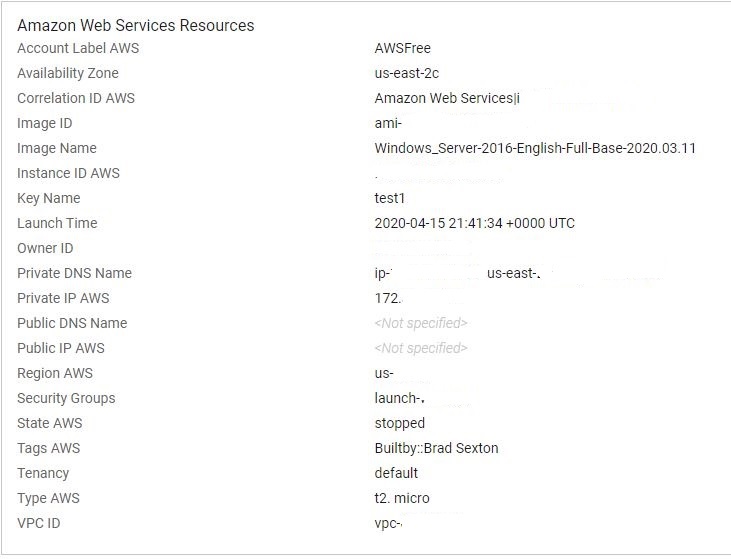Click the '2020-04-15 21:41:34 +0000 UTC' value
Image resolution: width=731 pixels, height=559 pixels.
coord(475,223)
